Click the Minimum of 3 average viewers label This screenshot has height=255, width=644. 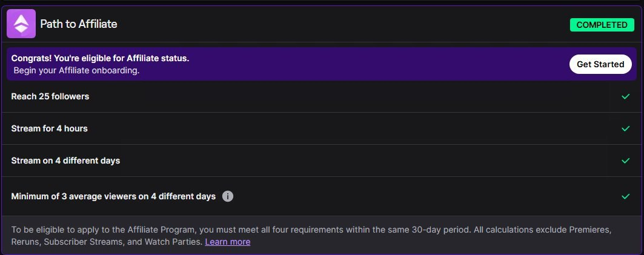113,196
